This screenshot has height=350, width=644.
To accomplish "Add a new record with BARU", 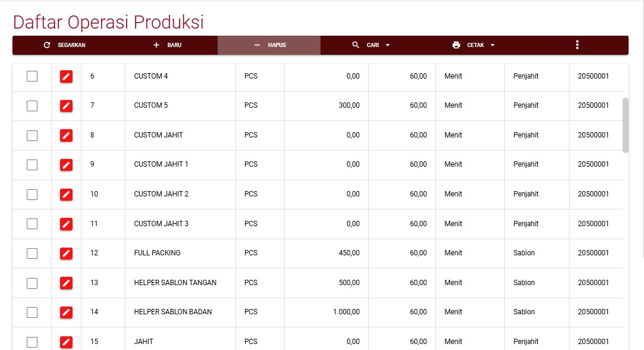I will point(167,45).
